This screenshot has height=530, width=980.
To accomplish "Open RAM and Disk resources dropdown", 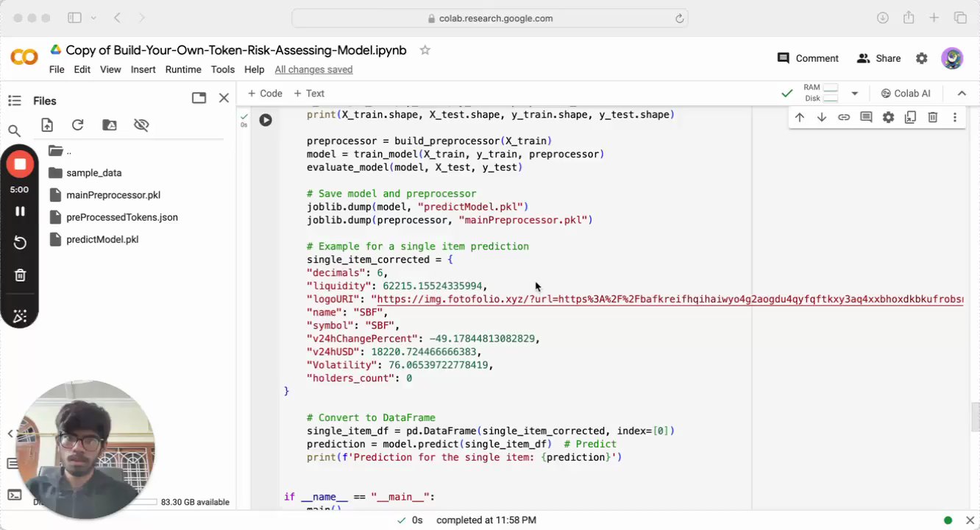I will (854, 93).
